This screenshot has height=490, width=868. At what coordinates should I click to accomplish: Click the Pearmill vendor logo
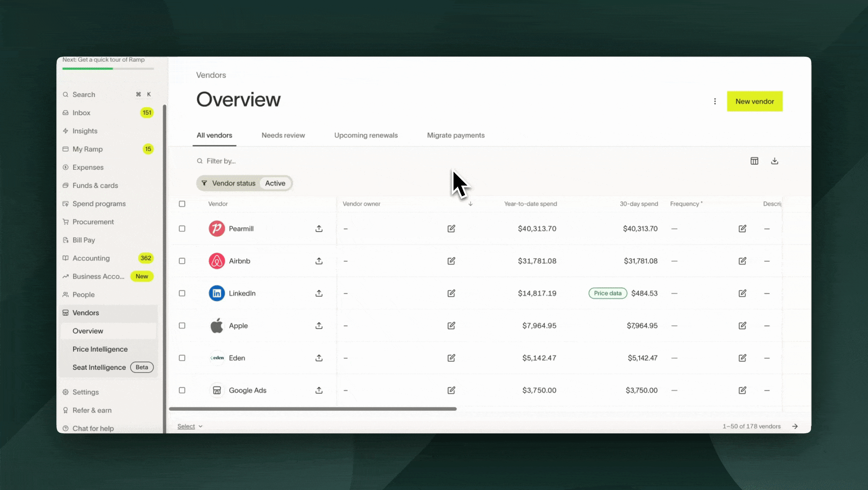tap(217, 229)
